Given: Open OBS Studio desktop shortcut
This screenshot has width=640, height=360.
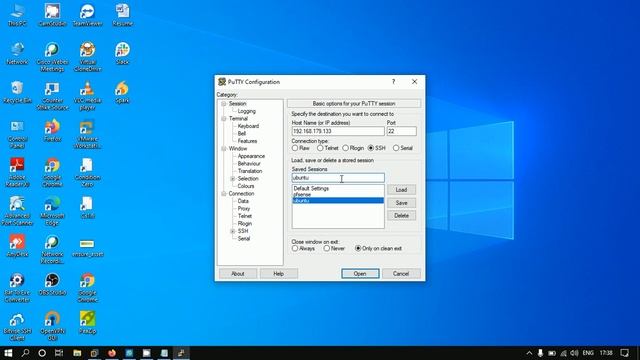Looking at the screenshot, I should pyautogui.click(x=52, y=284).
